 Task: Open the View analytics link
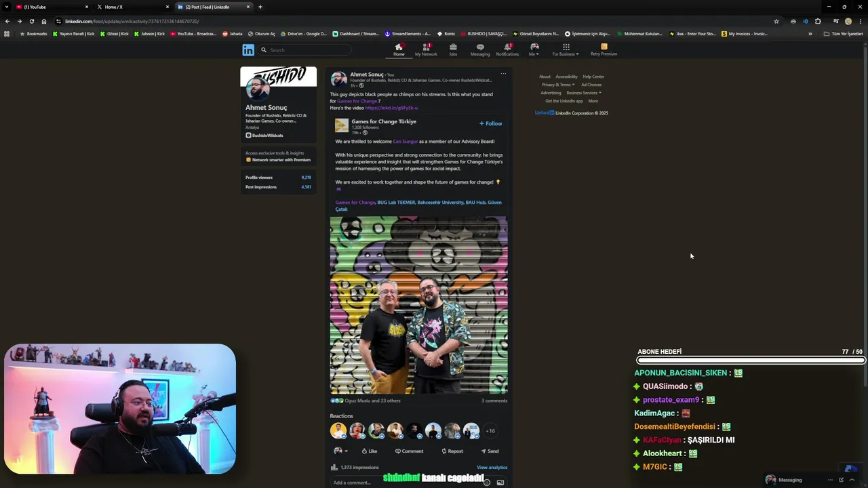pyautogui.click(x=492, y=467)
